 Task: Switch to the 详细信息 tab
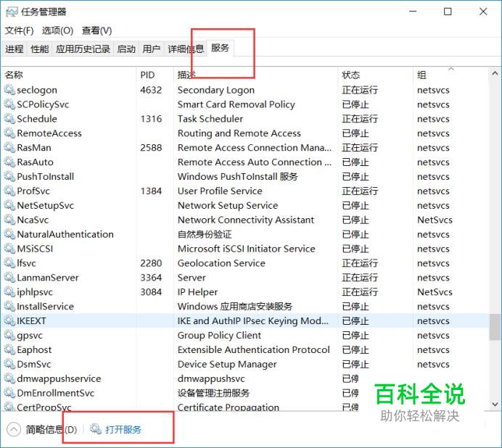click(x=186, y=49)
